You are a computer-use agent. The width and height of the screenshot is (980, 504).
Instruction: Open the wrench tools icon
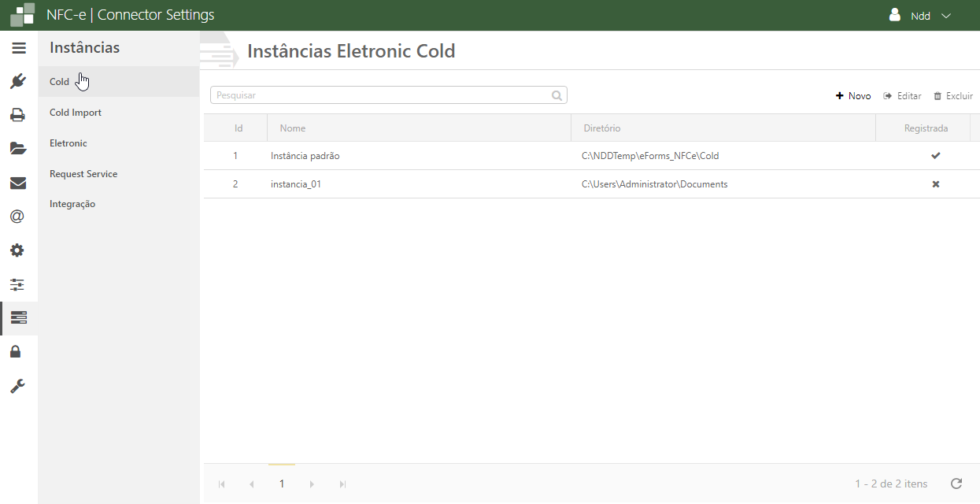tap(17, 386)
